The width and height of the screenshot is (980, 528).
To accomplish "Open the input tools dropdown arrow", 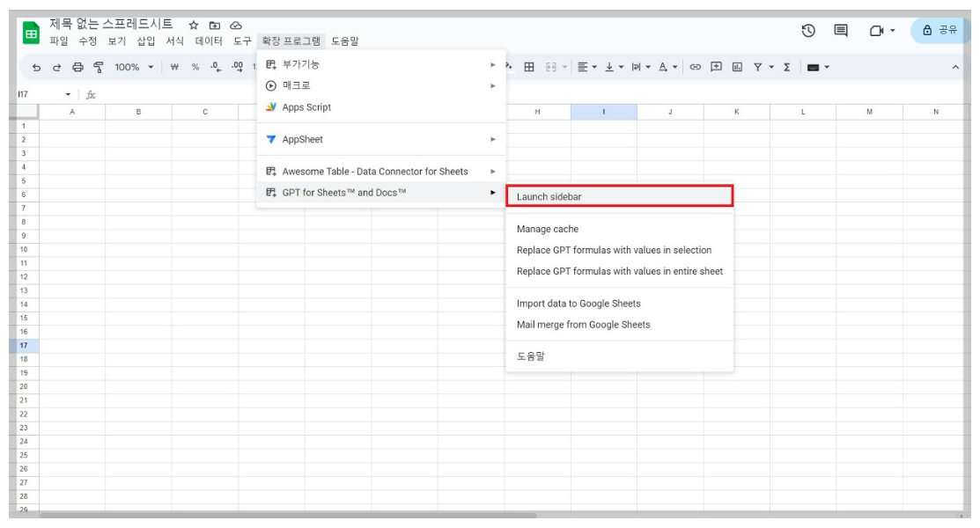I will pyautogui.click(x=827, y=67).
